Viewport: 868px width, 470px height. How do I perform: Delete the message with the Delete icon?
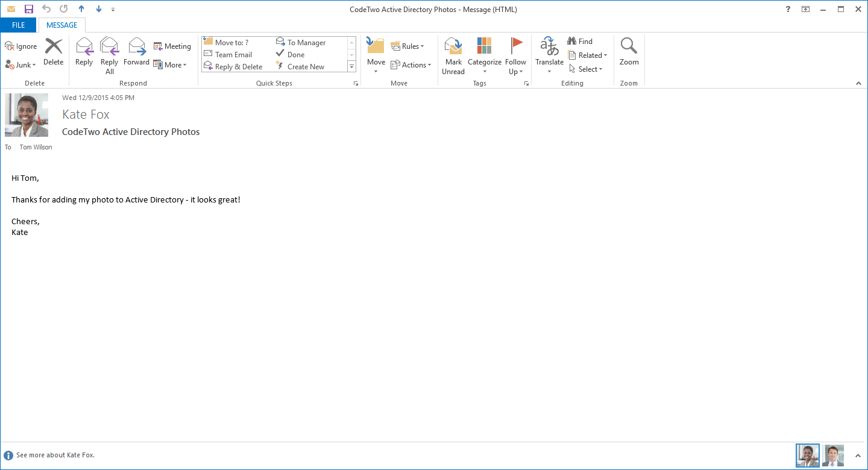tap(53, 52)
